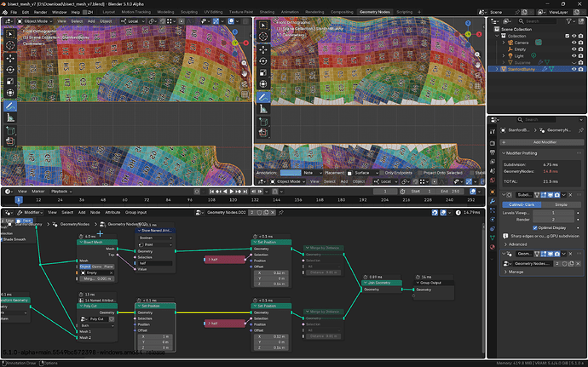Screen dimensions: 588x367
Task: Pin the Geometry Nodes.002 node tree
Action: tap(281, 213)
